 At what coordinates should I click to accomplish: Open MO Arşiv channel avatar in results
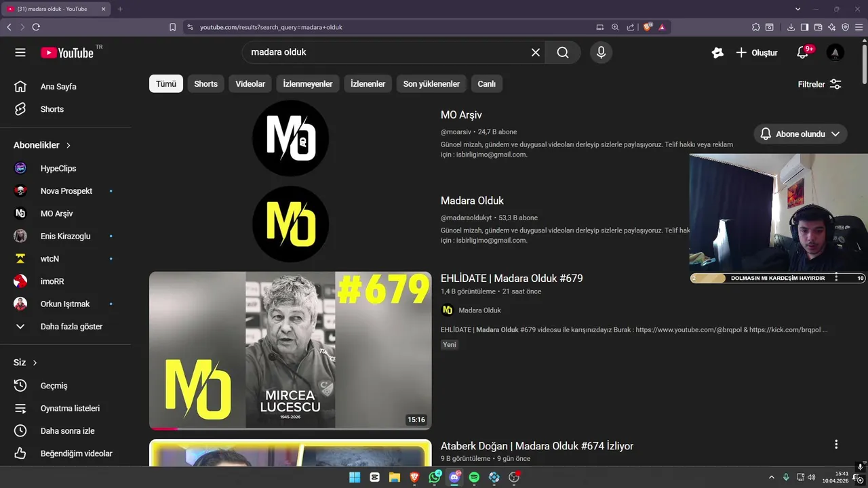[290, 138]
